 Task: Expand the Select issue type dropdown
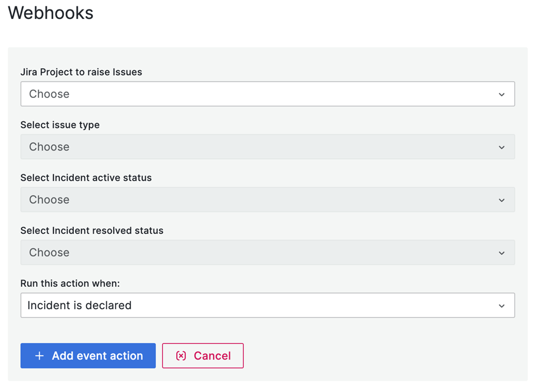(267, 147)
